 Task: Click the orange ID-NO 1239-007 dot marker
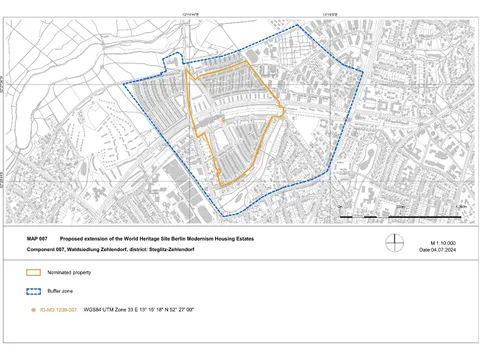pos(33,310)
